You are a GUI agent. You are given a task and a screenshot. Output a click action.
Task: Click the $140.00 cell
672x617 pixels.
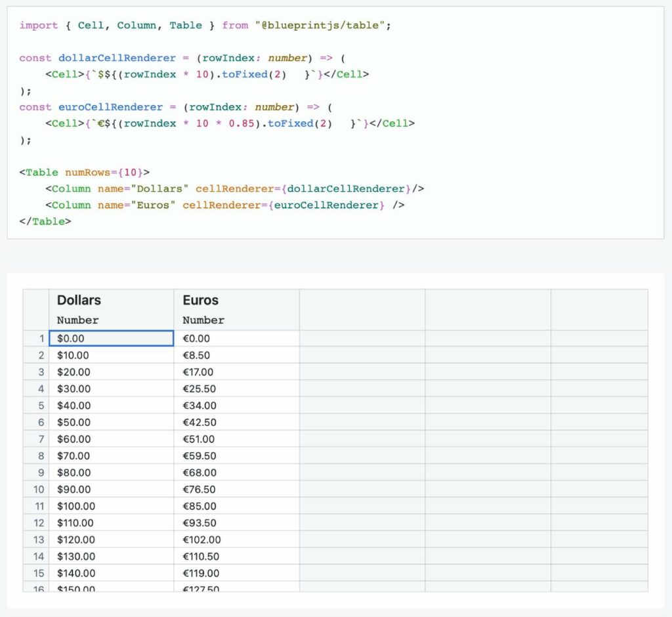pos(112,572)
